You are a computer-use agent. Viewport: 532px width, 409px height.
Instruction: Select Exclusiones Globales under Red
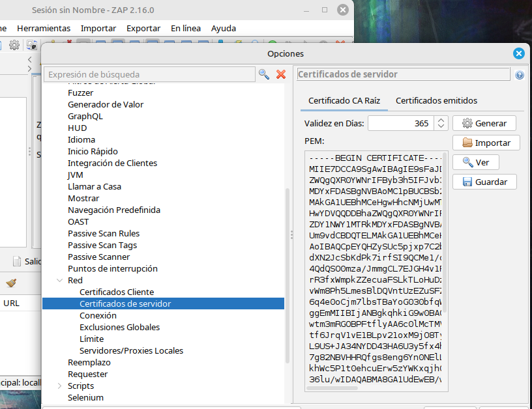pos(119,328)
